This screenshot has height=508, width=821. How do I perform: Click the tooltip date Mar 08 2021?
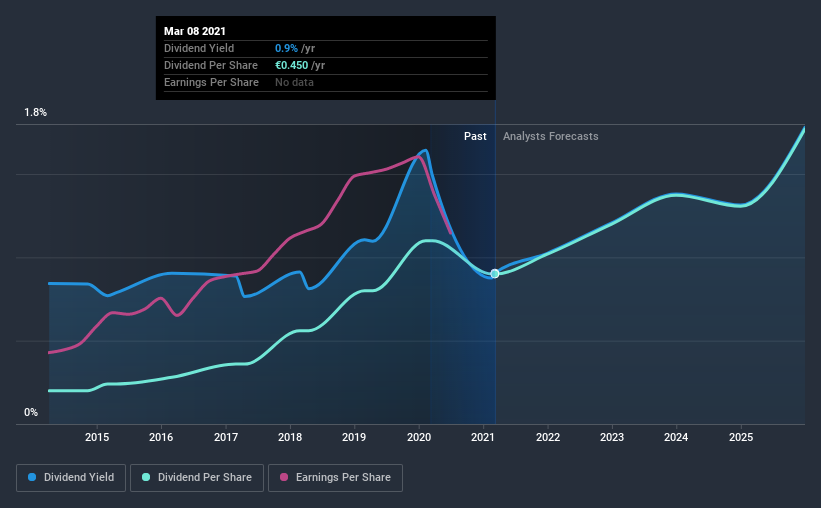[195, 31]
